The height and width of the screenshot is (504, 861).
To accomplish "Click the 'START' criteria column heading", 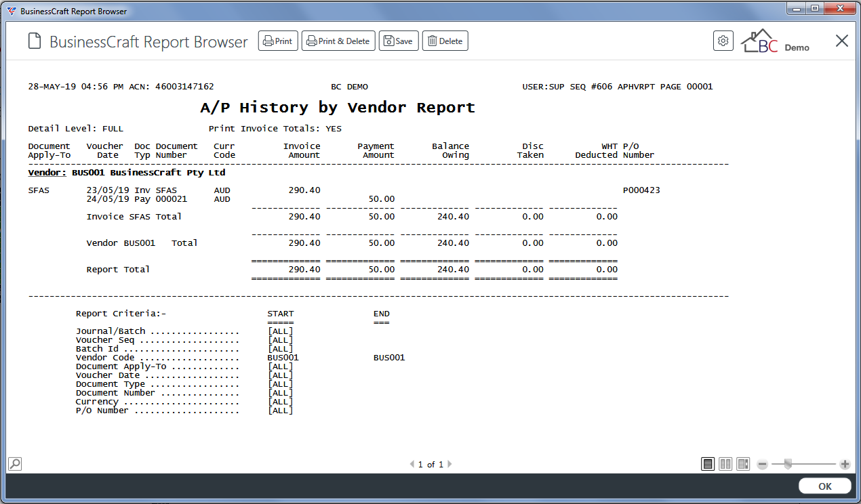I will [x=281, y=314].
